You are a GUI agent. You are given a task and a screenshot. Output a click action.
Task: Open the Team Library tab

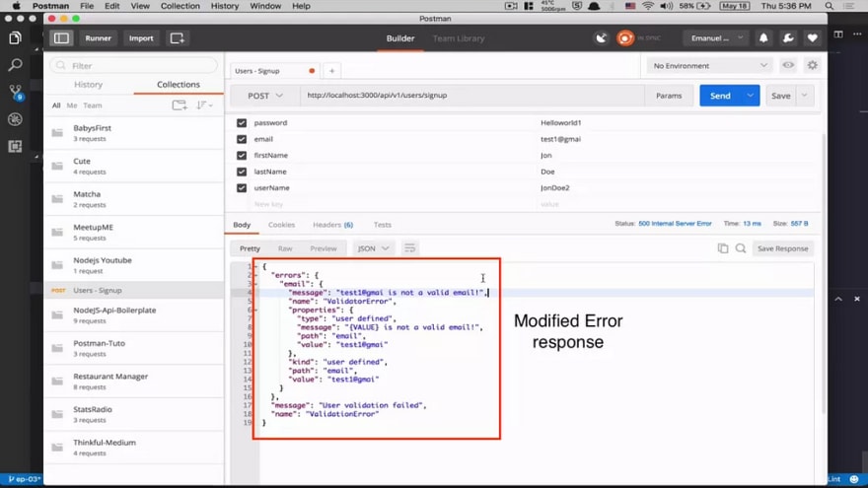459,38
